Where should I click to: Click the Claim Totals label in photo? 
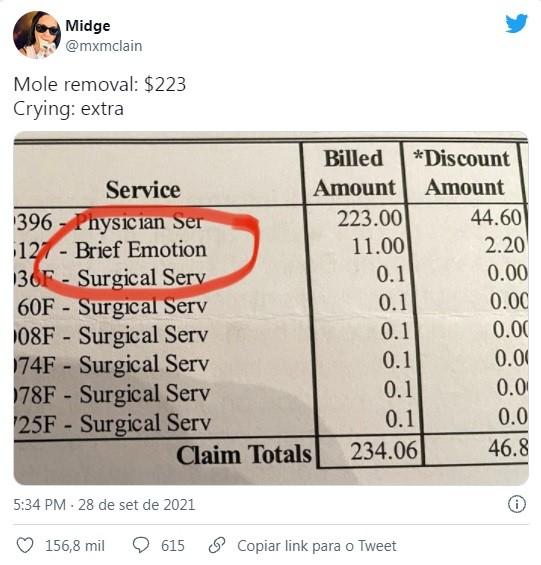point(244,454)
